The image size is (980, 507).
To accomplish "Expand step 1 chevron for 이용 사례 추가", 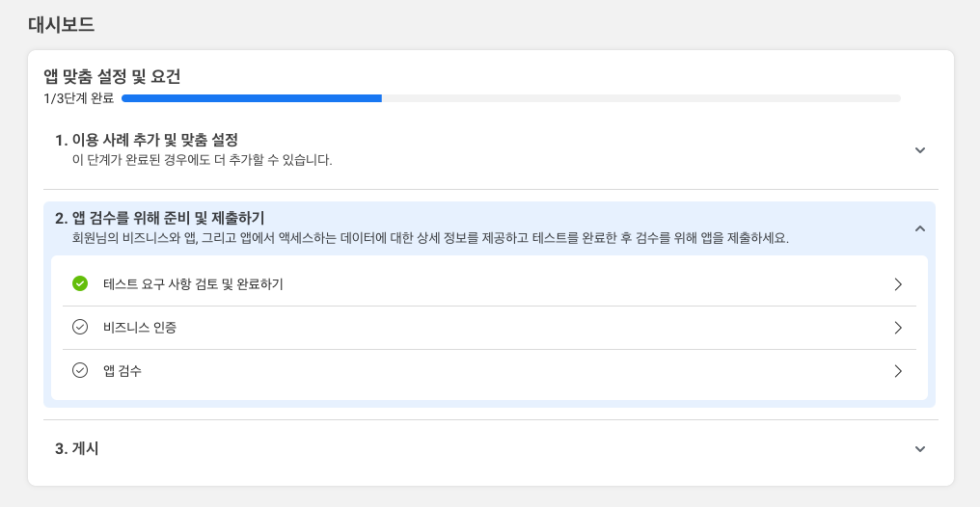I will (x=919, y=149).
